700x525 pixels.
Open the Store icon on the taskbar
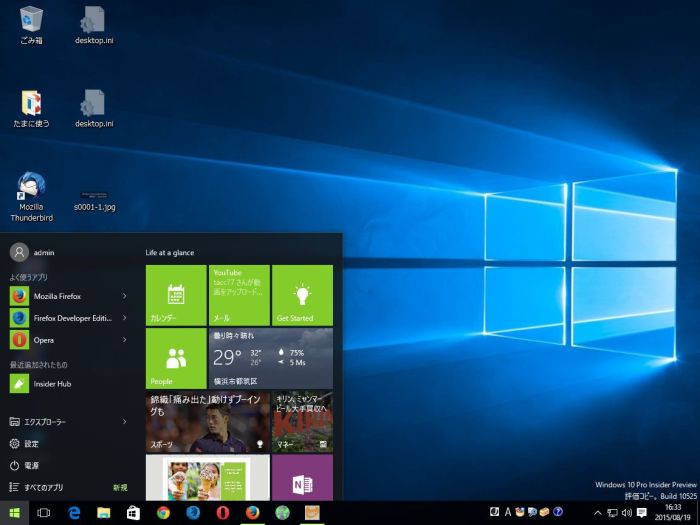133,513
